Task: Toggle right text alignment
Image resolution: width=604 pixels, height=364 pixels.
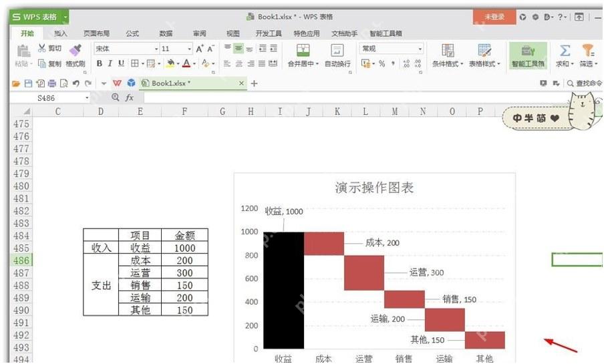Action: [251, 63]
